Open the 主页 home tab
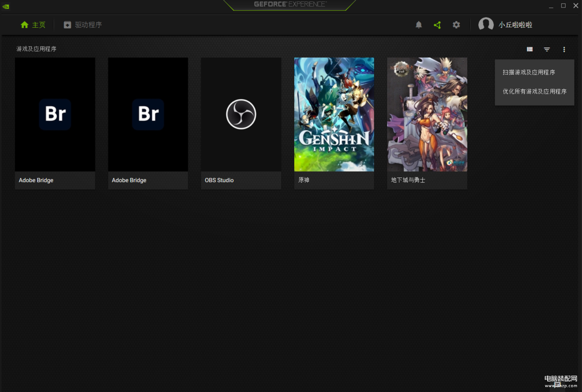 coord(33,25)
